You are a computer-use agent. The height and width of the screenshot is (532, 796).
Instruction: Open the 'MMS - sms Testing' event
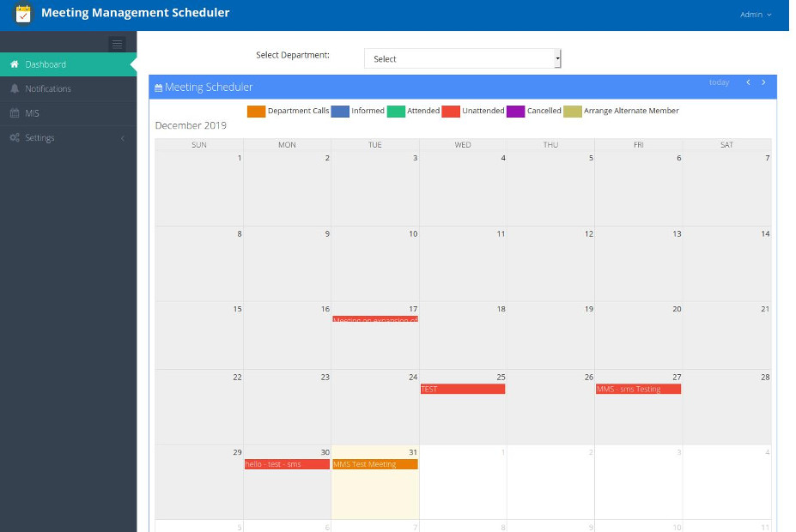coord(638,389)
